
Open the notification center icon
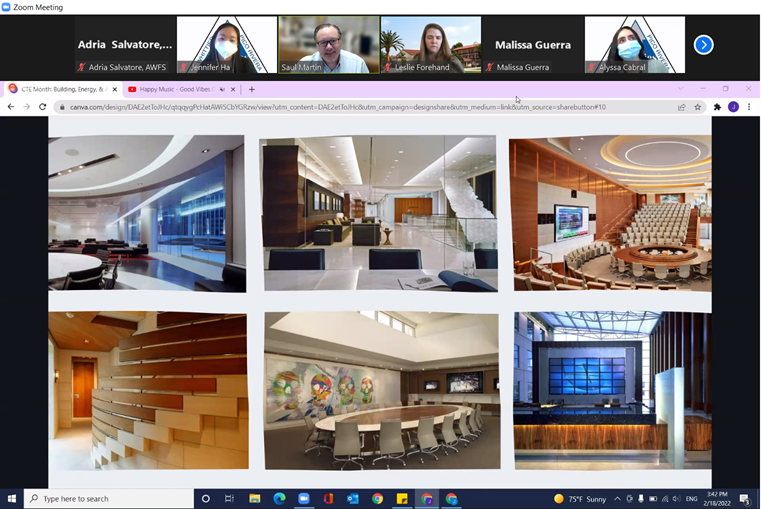[745, 498]
